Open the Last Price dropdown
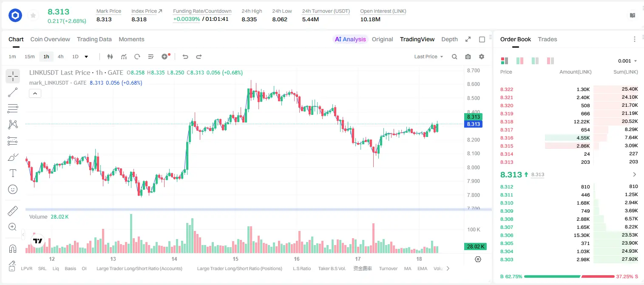 pos(428,57)
